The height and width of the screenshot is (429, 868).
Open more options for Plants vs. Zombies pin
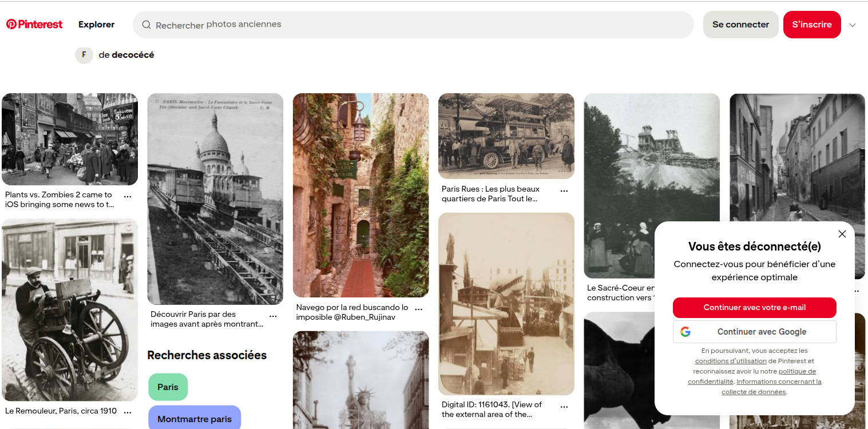128,196
